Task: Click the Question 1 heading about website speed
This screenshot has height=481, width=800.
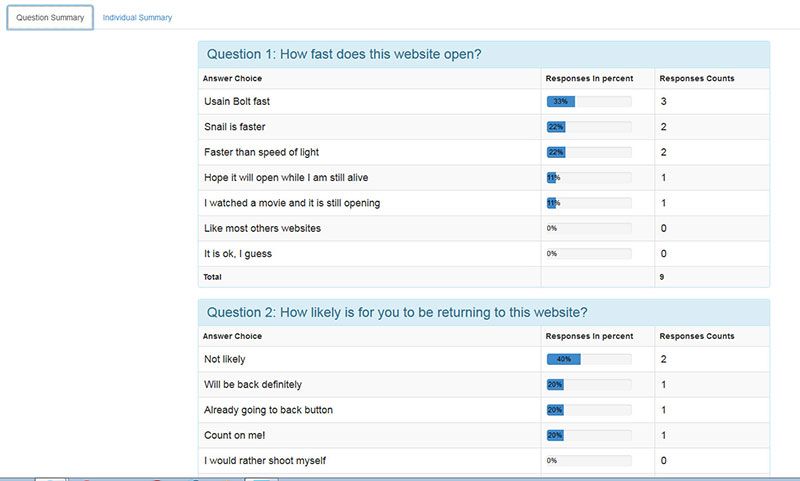Action: (344, 54)
